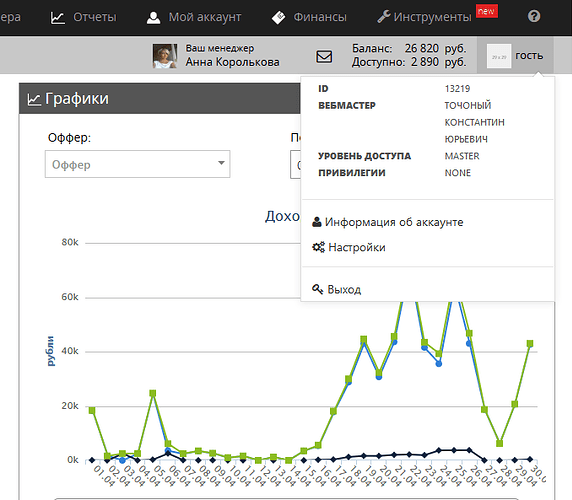Click the settings gears icon in the user menu
Viewport: 572px width, 500px height.
pyautogui.click(x=318, y=247)
